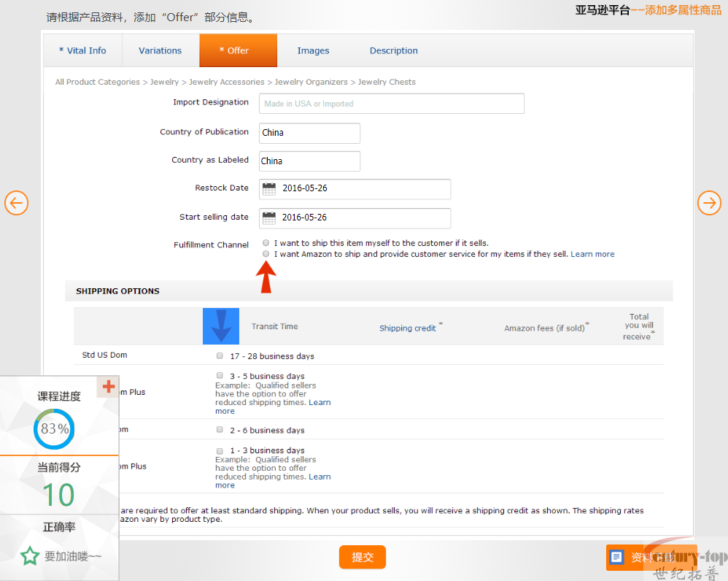Click Jewelry Organizers in the breadcrumb
Viewport: 728px width, 581px height.
point(311,82)
